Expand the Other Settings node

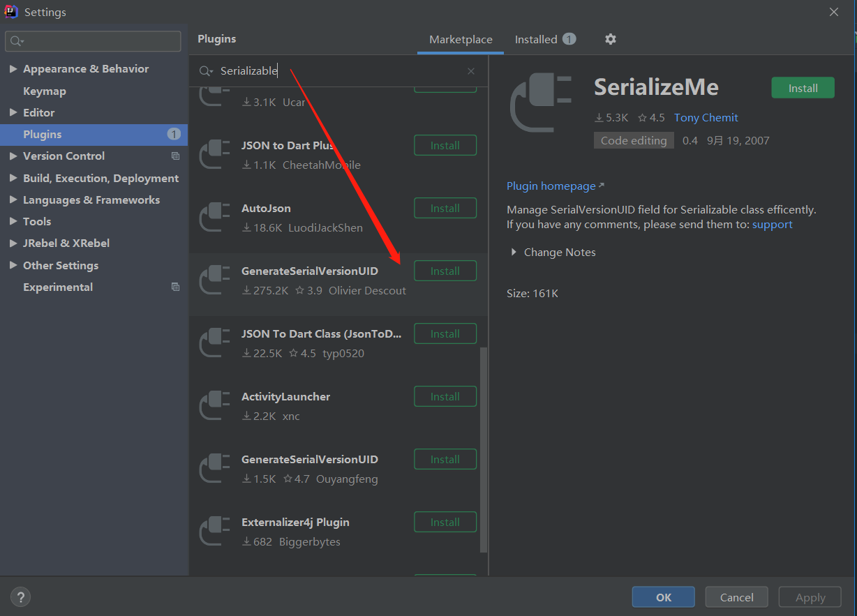(13, 265)
